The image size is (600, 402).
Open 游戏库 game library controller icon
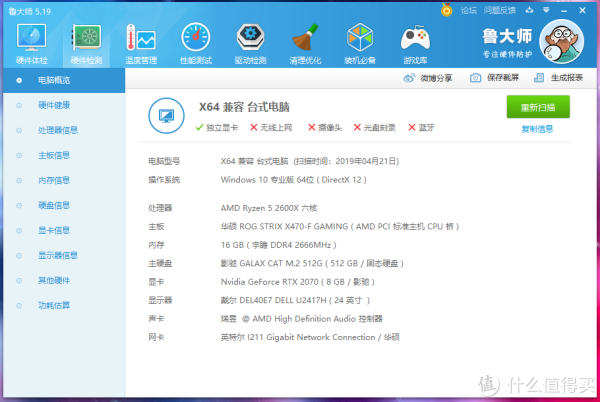coord(415,37)
